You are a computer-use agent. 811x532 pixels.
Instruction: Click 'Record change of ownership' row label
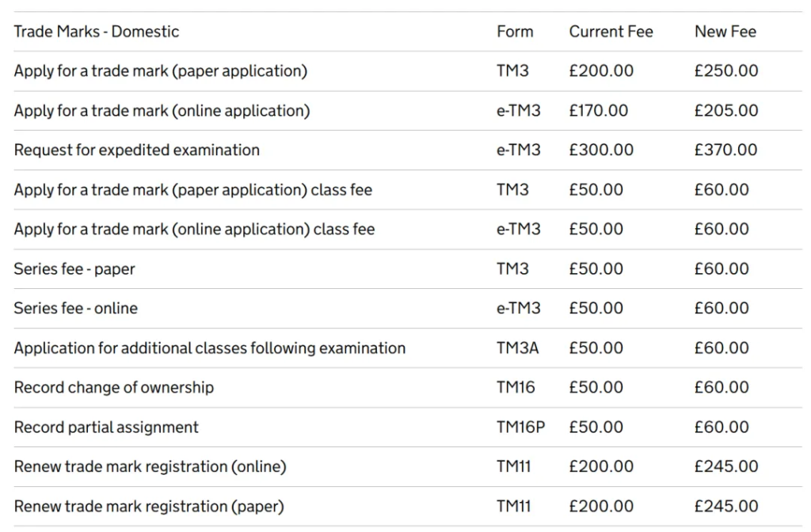[113, 388]
